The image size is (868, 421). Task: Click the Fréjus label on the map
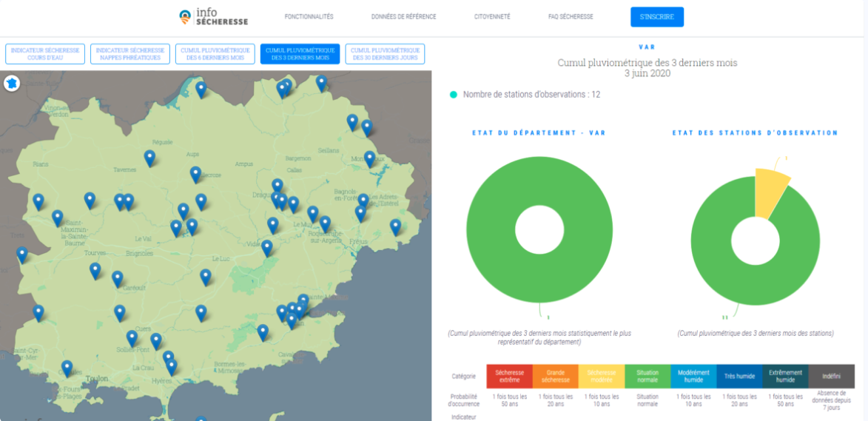pos(359,242)
